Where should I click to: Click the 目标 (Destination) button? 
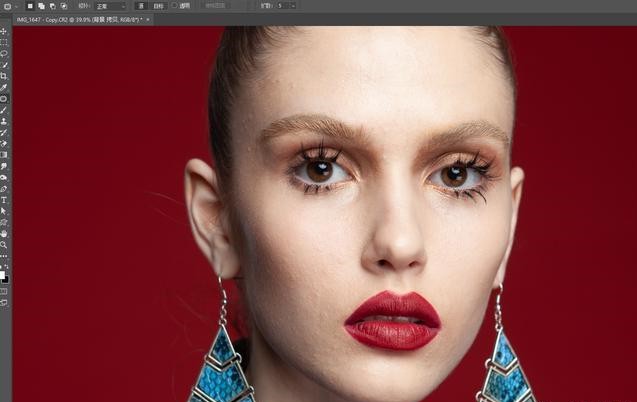coord(158,6)
